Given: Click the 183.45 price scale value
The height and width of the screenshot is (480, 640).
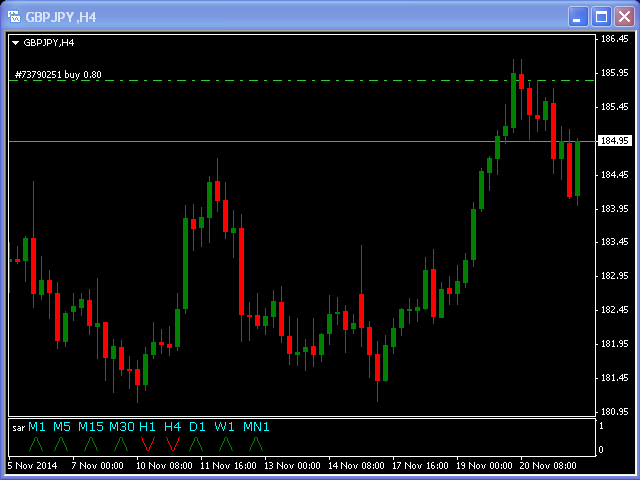Looking at the screenshot, I should tap(615, 242).
